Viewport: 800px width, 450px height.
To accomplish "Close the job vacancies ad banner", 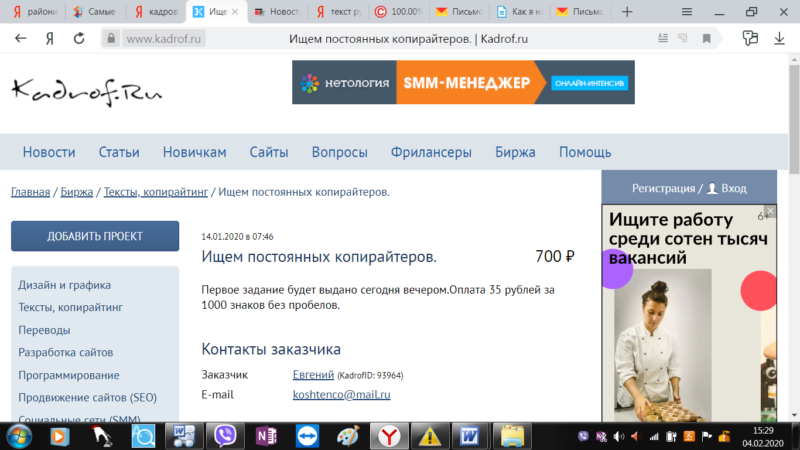I will coord(770,211).
